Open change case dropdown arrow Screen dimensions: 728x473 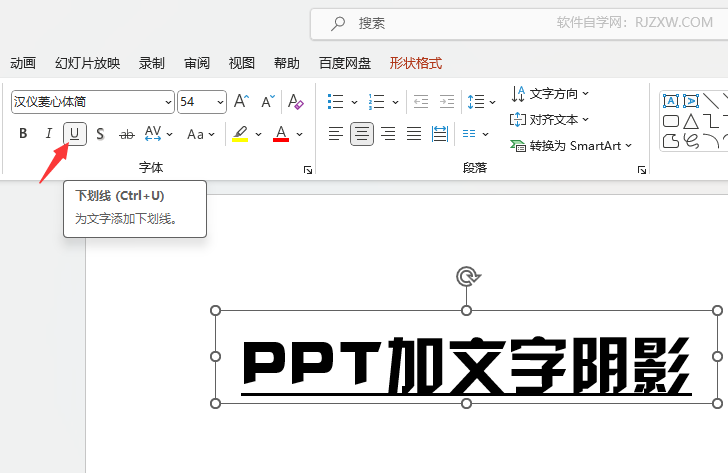(212, 134)
